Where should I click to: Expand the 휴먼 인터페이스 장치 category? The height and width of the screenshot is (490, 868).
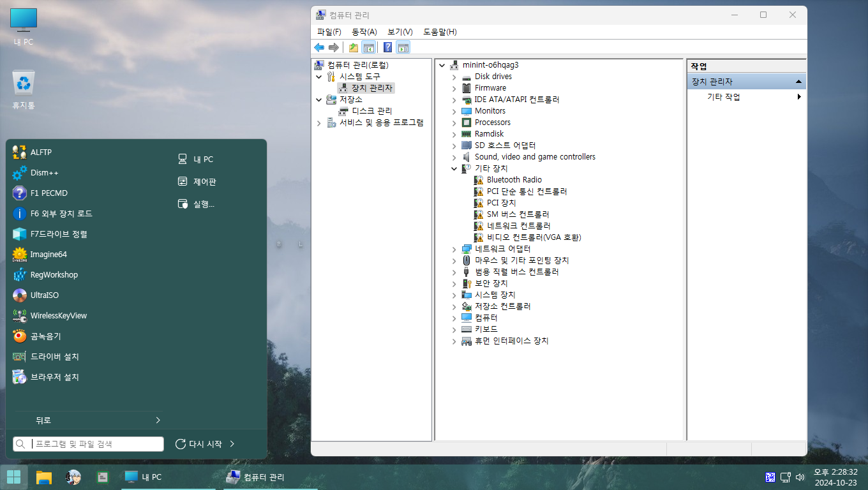[454, 341]
